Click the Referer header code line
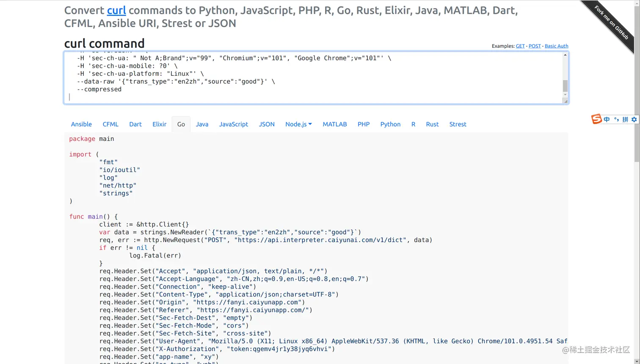The width and height of the screenshot is (640, 364). (x=206, y=310)
